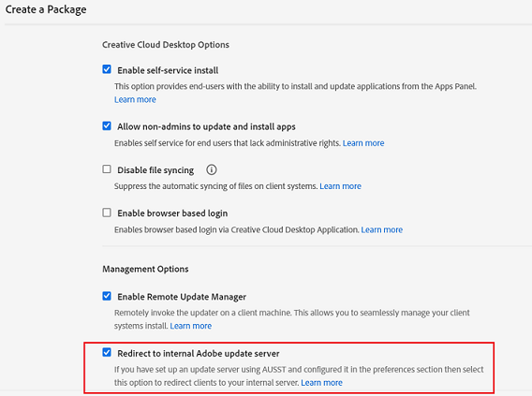The height and width of the screenshot is (396, 532).
Task: Click the AUSST update server description paragraph
Action: pos(299,376)
